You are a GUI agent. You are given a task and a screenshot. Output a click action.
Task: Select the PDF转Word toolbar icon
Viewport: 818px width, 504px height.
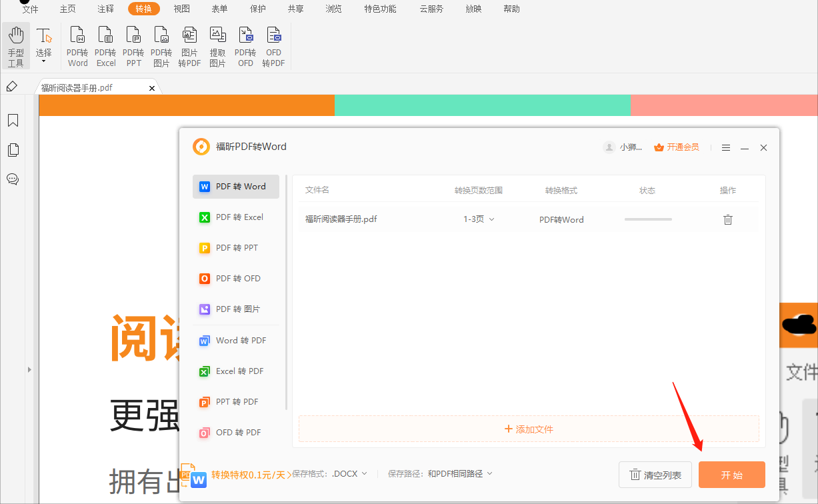[x=77, y=44]
